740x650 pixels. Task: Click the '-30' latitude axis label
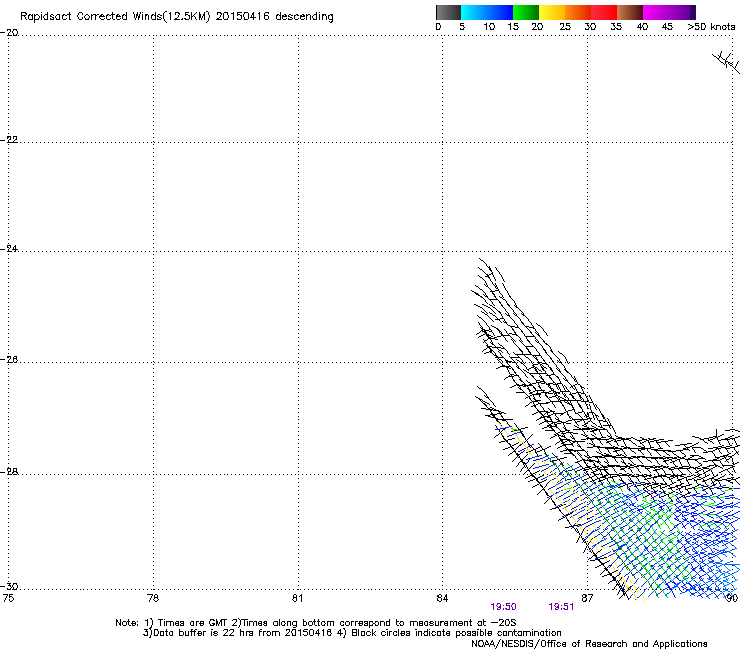[x=9, y=587]
